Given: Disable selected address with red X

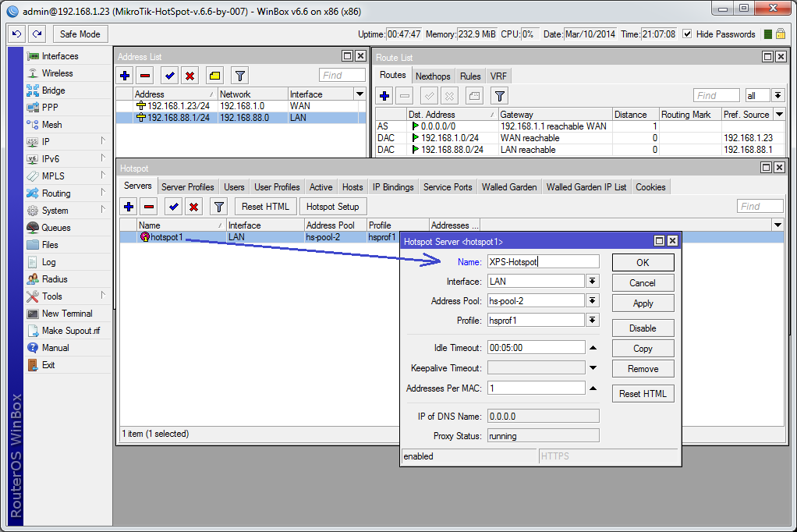Looking at the screenshot, I should tap(190, 76).
